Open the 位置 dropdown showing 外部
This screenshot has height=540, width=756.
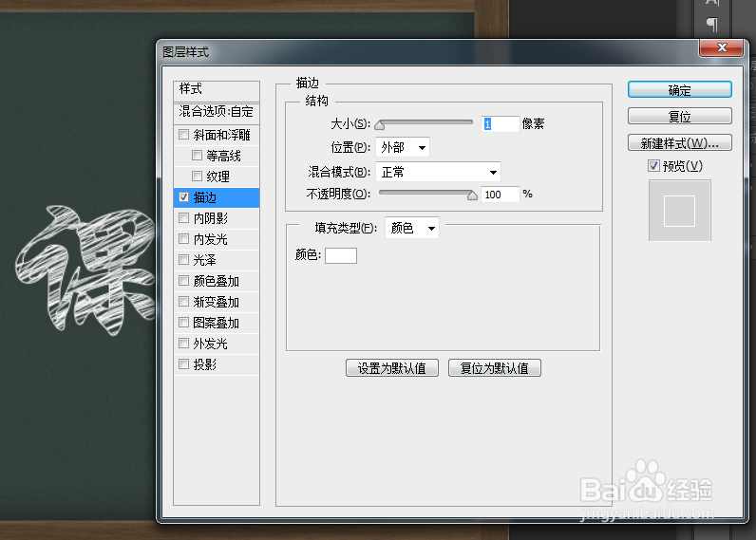pyautogui.click(x=403, y=147)
